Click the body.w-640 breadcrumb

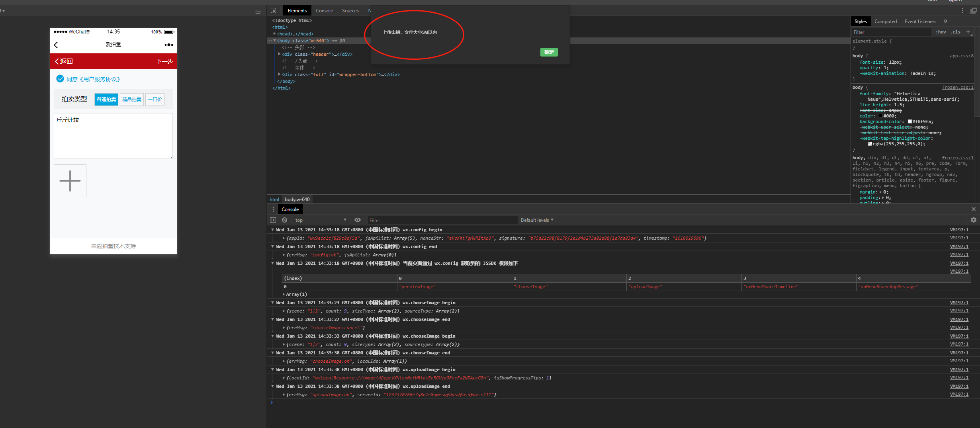click(x=297, y=199)
